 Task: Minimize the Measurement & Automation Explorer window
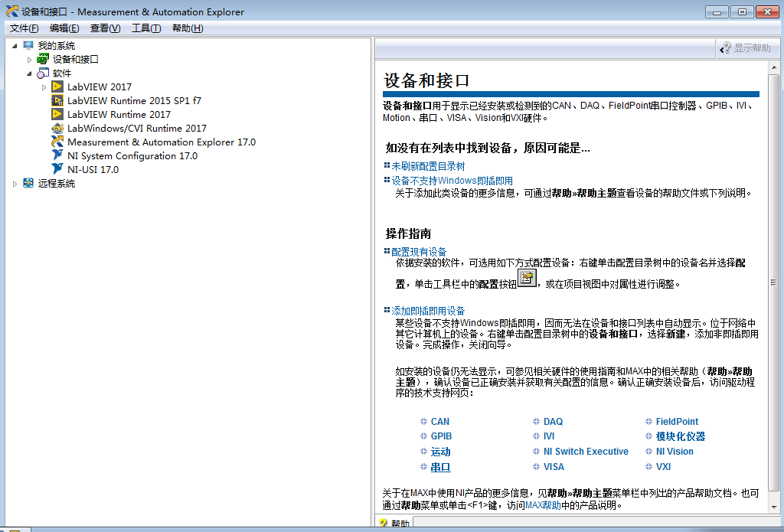(x=717, y=11)
